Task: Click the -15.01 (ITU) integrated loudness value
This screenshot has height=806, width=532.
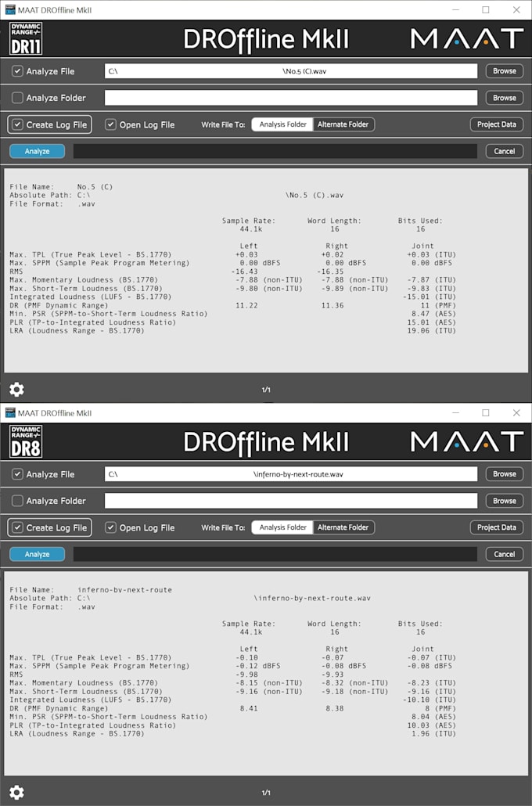Action: (x=430, y=297)
